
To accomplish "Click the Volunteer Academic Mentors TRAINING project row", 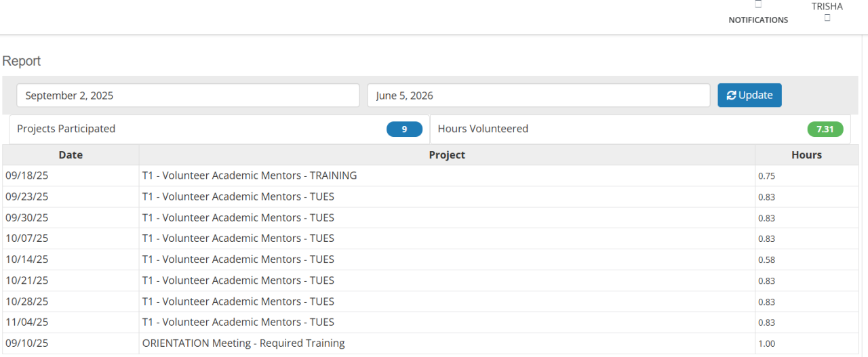I will (x=250, y=175).
